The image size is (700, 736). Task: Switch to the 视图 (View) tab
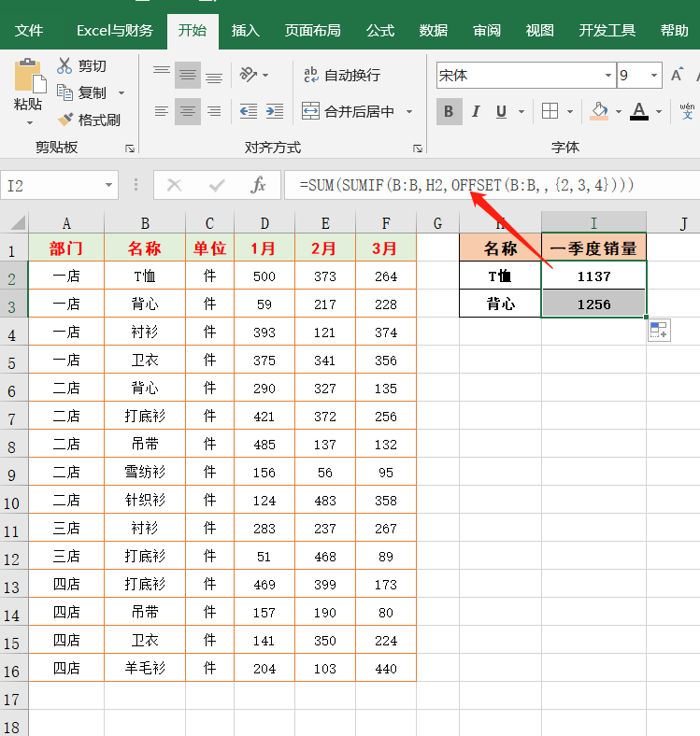point(540,31)
